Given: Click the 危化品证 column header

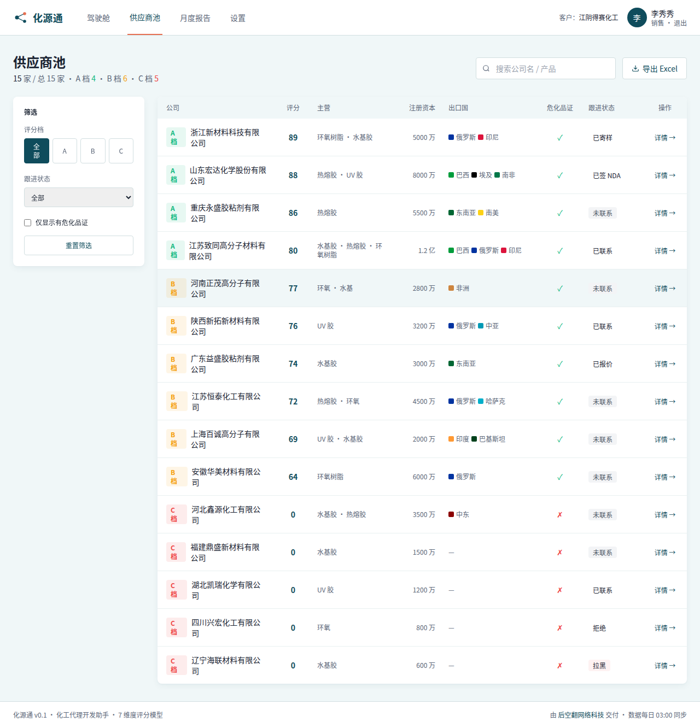Looking at the screenshot, I should pyautogui.click(x=560, y=108).
